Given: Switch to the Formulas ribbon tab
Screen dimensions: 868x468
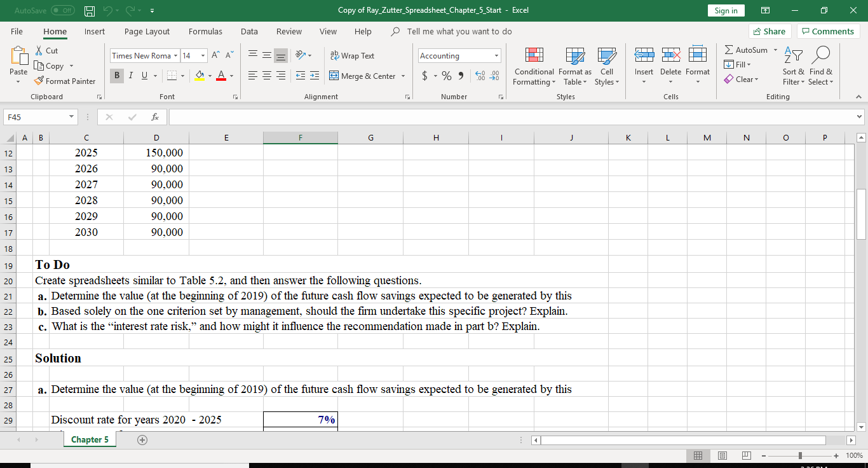Looking at the screenshot, I should 205,31.
